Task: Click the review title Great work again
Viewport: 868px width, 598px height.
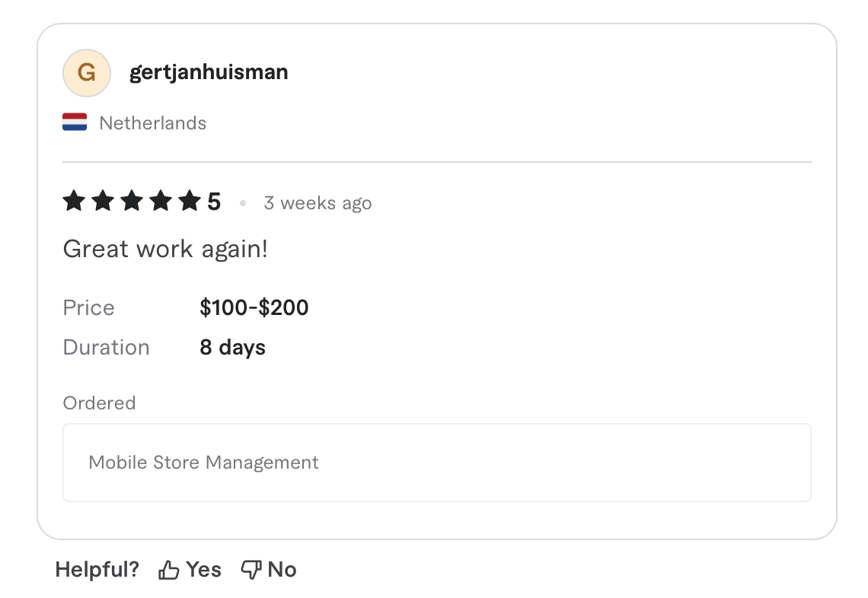Action: [164, 249]
